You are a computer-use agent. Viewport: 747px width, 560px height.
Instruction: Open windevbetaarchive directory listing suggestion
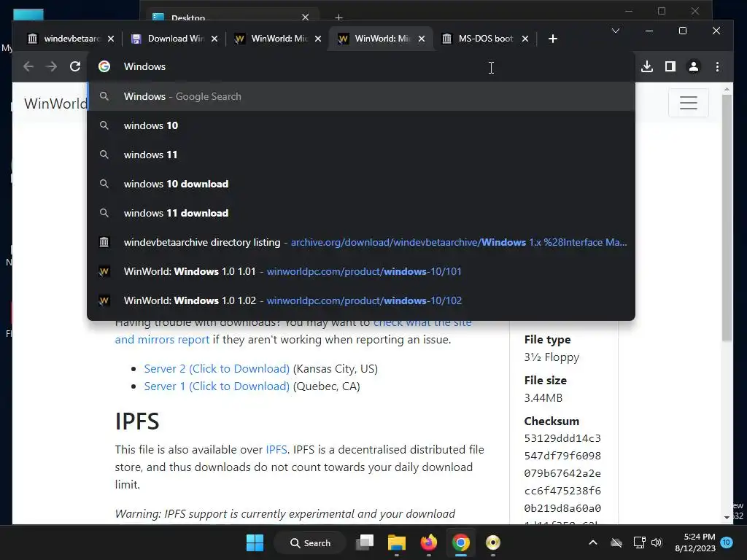click(361, 242)
